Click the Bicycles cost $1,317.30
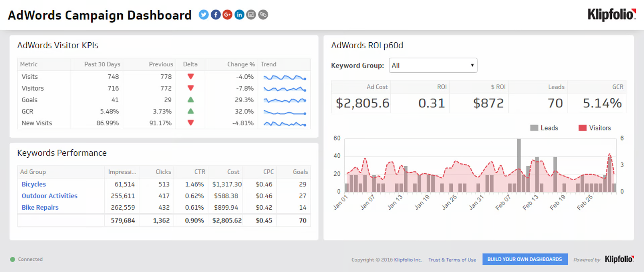Screen dimensions: 644x272 tap(227, 184)
